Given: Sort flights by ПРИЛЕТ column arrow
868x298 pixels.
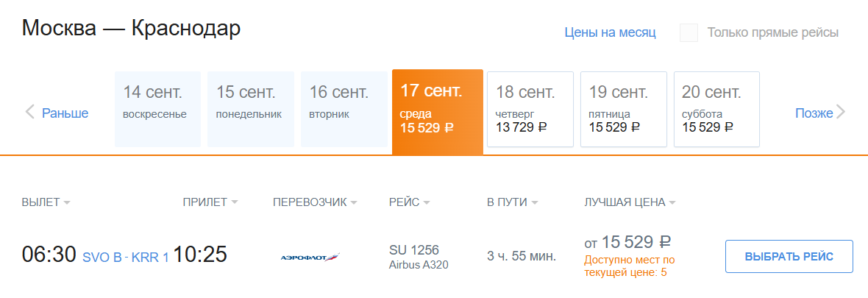Looking at the screenshot, I should 235,203.
